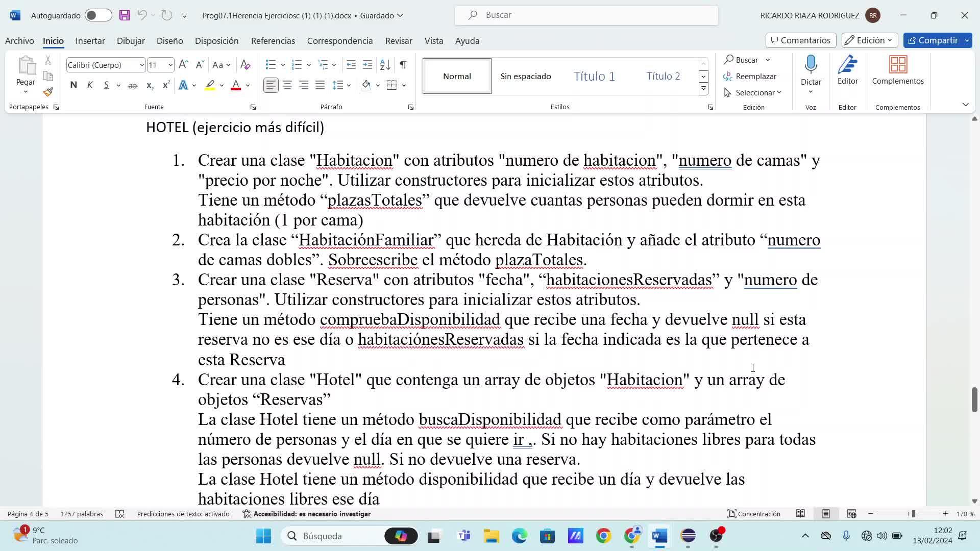This screenshot has height=551, width=980.
Task: Increase indent of paragraph
Action: tap(367, 65)
